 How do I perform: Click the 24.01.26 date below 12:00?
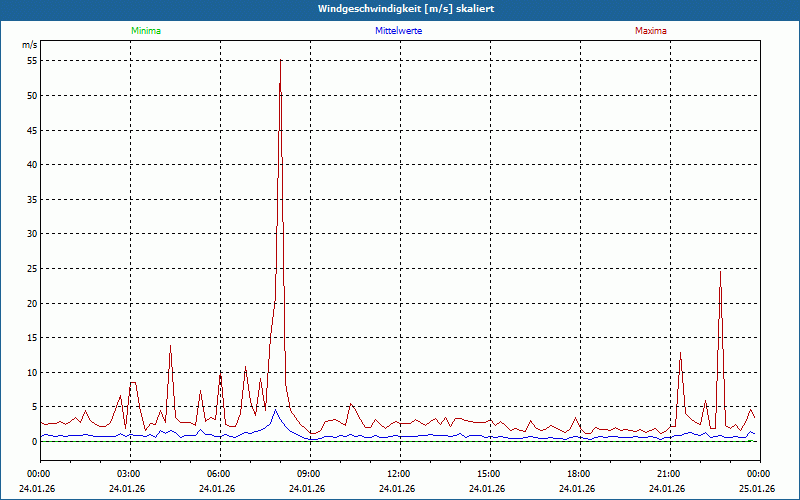pos(397,489)
